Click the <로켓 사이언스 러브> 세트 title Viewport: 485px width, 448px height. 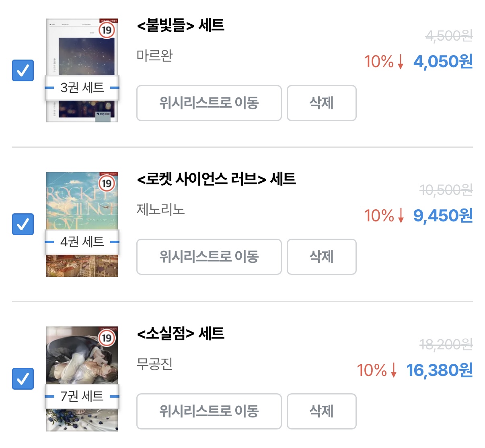[216, 179]
